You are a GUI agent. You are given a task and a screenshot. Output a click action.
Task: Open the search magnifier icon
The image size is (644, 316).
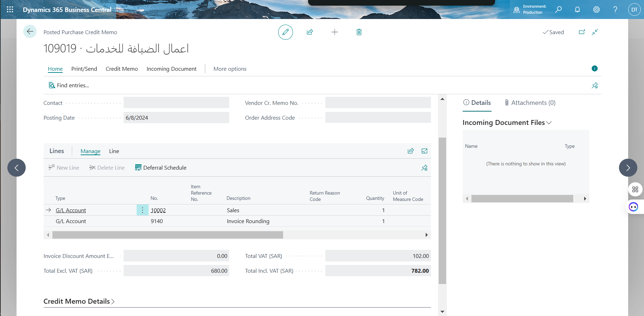[558, 10]
